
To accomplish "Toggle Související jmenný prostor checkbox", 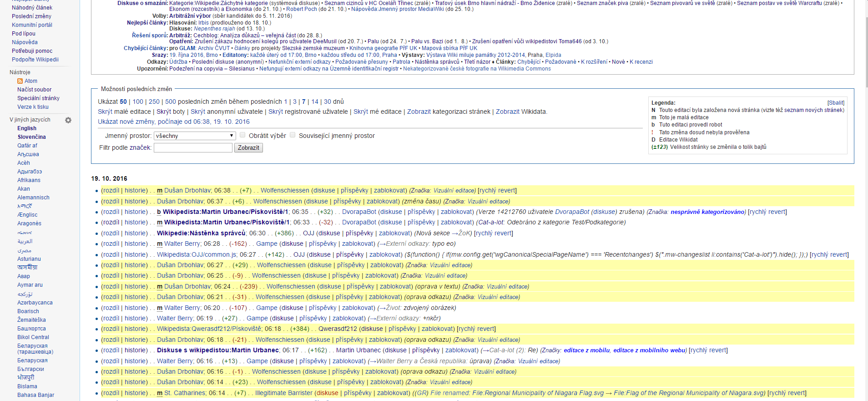I will 293,135.
